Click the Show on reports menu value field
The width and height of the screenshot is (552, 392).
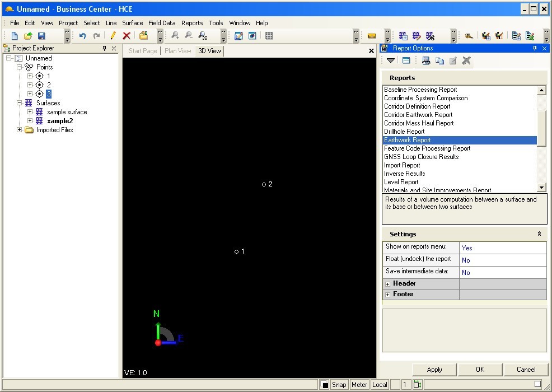pos(503,248)
